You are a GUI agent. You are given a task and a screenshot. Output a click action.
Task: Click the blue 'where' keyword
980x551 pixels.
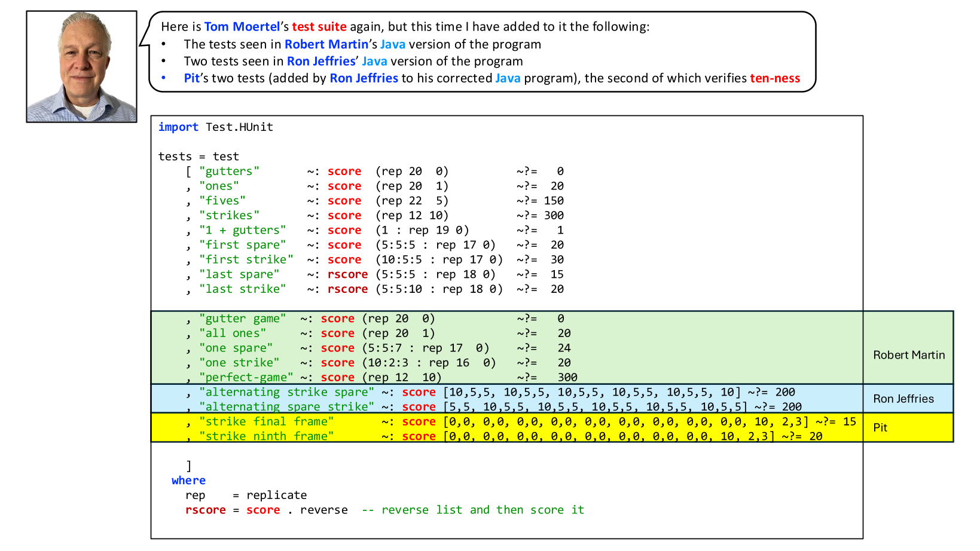pos(188,480)
